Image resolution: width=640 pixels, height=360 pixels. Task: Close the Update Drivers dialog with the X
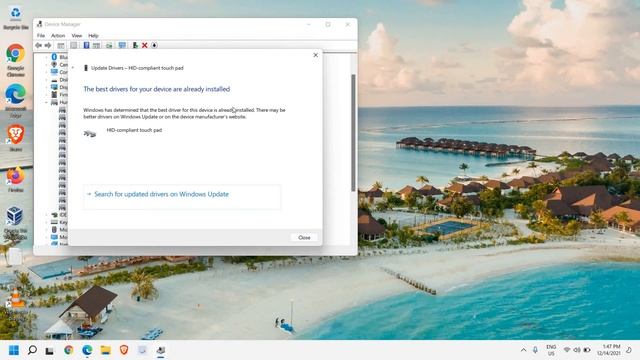pos(316,55)
